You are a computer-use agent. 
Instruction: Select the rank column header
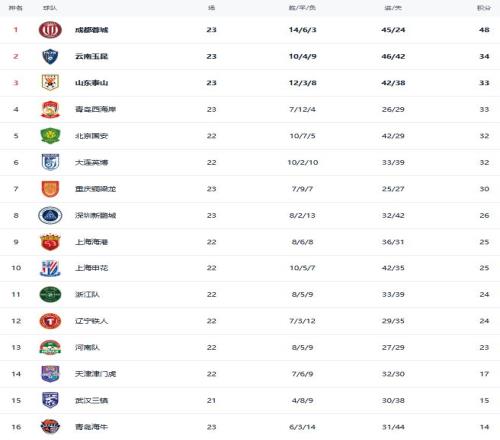[x=15, y=8]
